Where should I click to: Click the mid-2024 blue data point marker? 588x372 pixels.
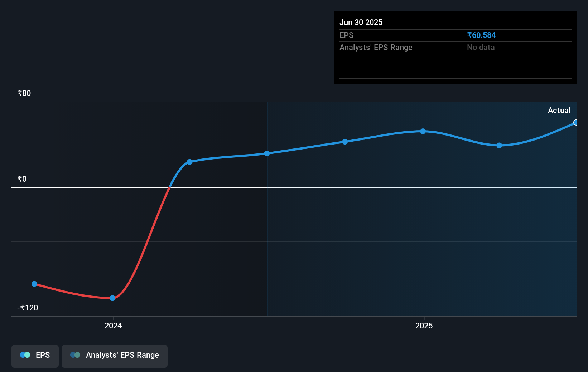(266, 153)
